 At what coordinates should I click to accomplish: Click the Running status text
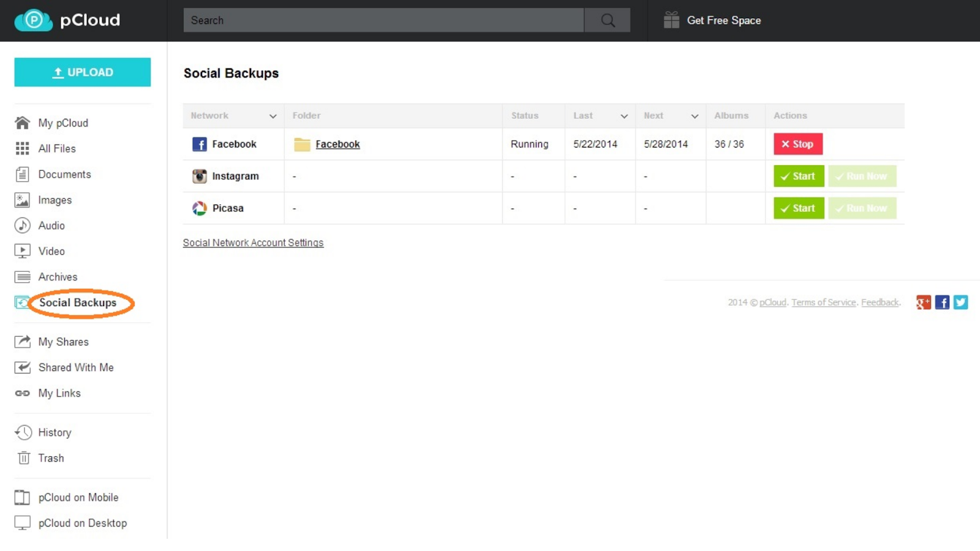click(530, 144)
